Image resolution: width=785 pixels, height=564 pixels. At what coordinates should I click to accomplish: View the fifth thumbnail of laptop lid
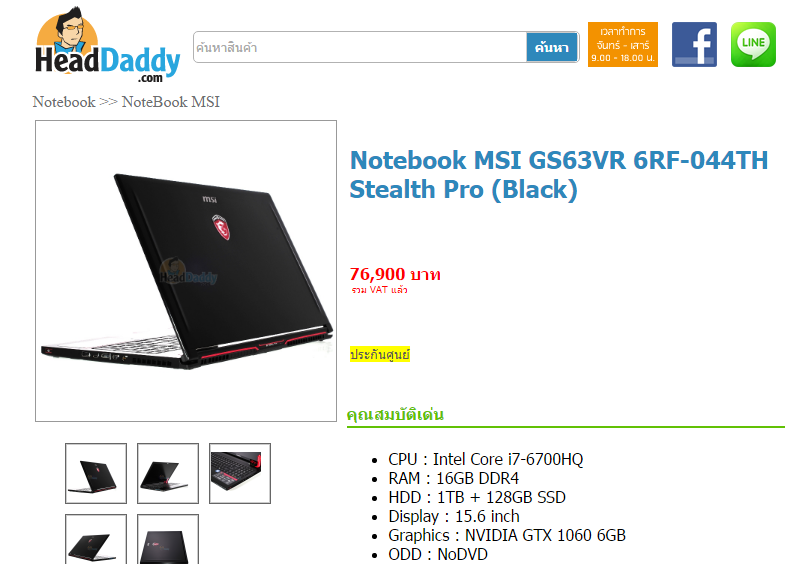[x=168, y=539]
